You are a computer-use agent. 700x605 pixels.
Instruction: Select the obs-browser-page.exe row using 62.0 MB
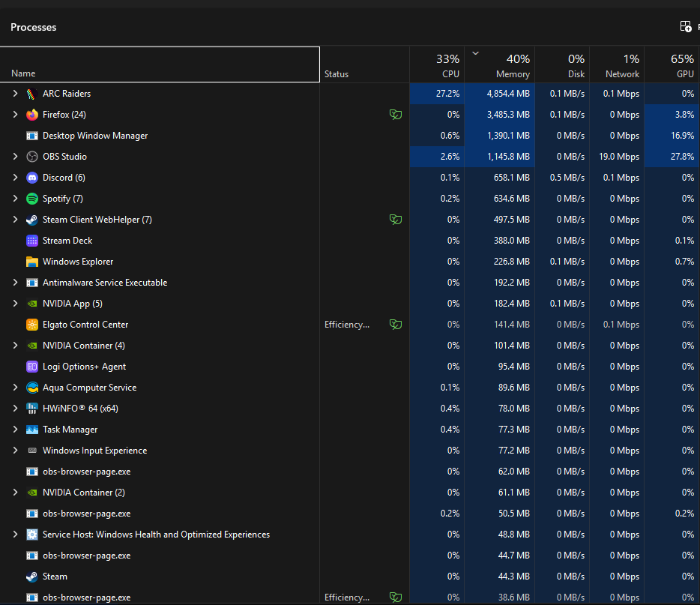tap(350, 472)
